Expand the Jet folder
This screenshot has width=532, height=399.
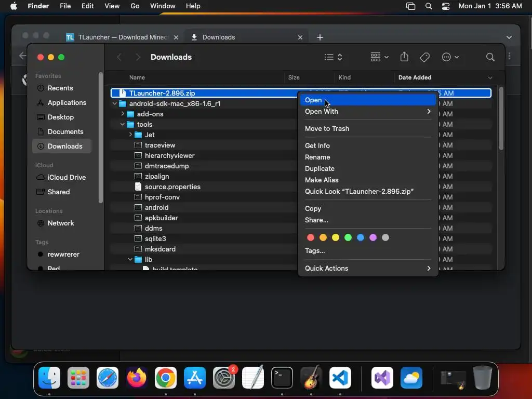130,135
